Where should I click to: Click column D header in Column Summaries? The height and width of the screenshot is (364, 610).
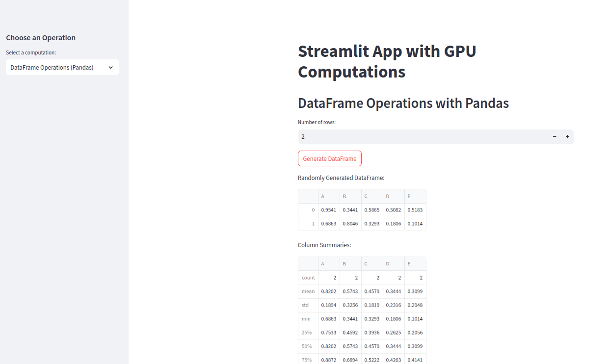tap(394, 264)
